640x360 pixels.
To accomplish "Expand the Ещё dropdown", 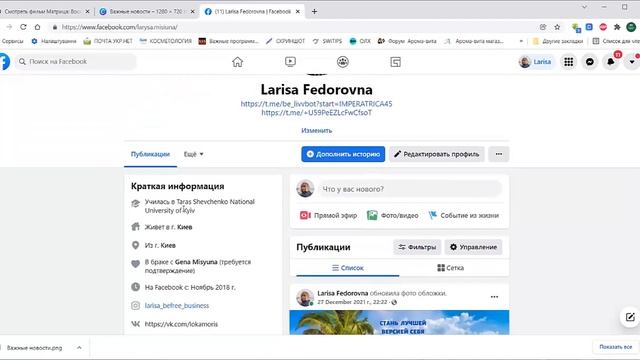I will coord(193,154).
